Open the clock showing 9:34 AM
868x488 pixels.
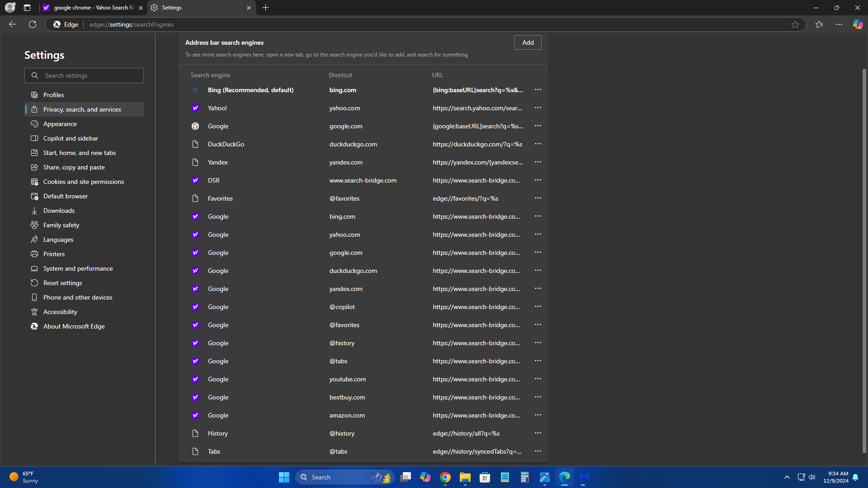pos(836,477)
